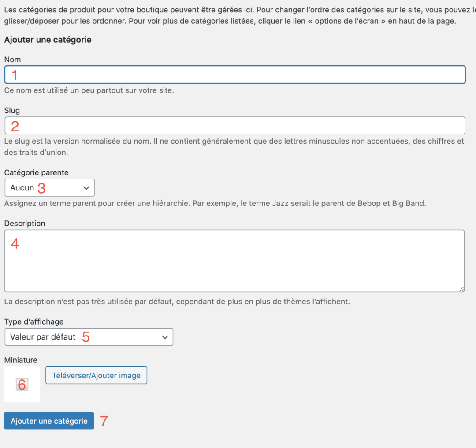476x448 pixels.
Task: Click the help text below the Nom field
Action: (89, 90)
